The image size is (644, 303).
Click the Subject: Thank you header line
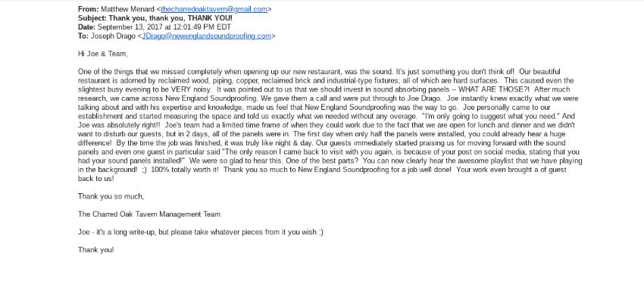click(x=155, y=18)
